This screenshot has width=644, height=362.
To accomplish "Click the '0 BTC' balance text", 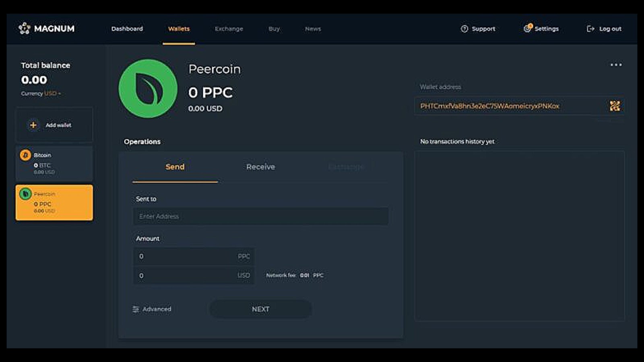I will click(42, 165).
